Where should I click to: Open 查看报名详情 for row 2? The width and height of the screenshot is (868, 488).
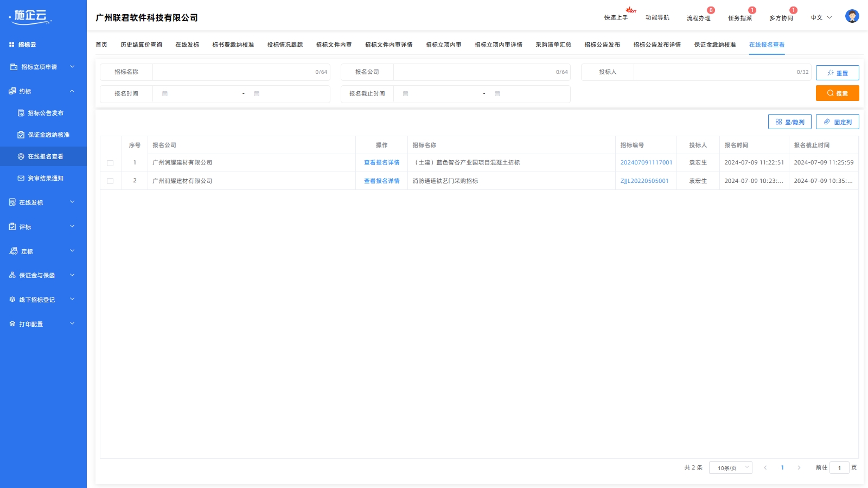(381, 181)
